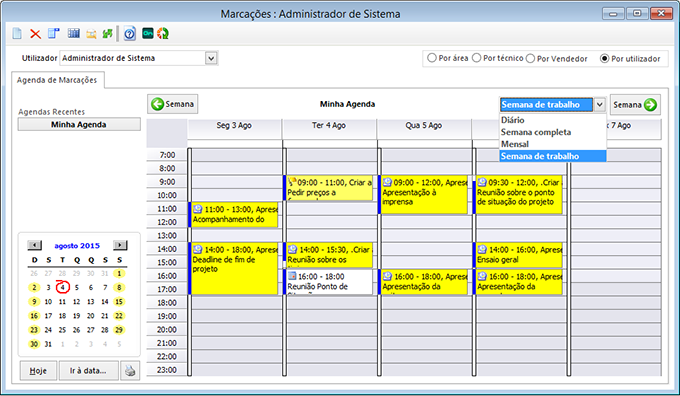Screen dimensions: 680x396
Task: Click the 'Ir à data...' button
Action: point(88,371)
